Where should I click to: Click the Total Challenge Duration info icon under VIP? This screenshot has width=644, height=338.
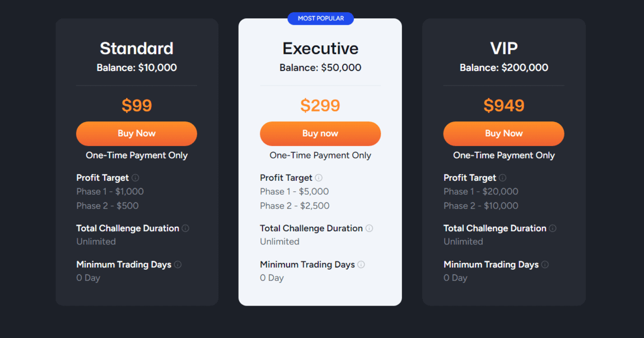(x=553, y=228)
